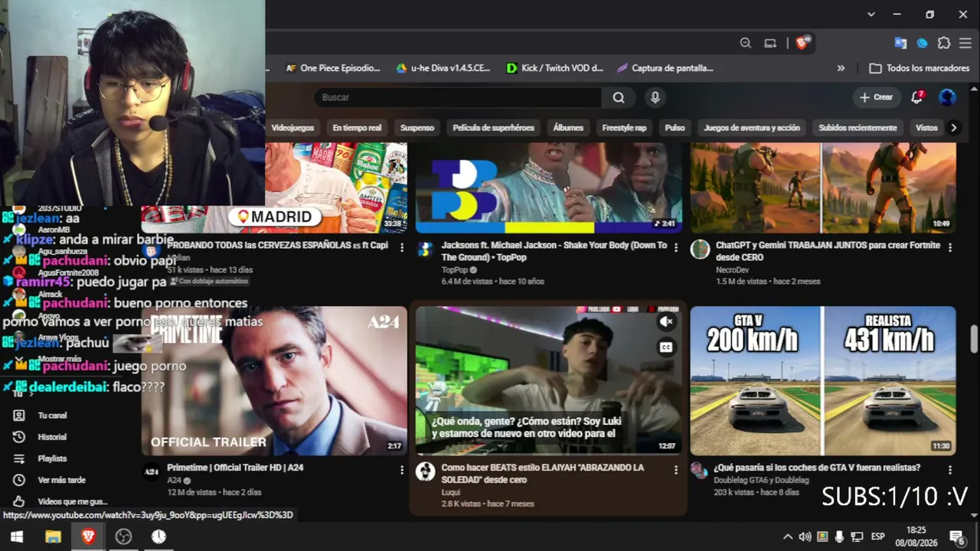The width and height of the screenshot is (980, 551).
Task: Open the GTA V 200 km/h video thumbnail
Action: [x=823, y=381]
